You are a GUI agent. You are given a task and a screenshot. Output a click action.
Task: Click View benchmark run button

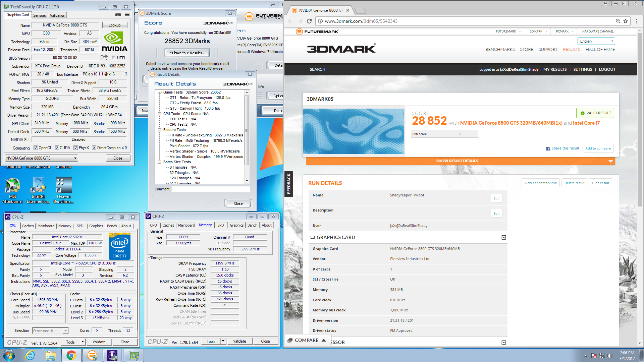tap(540, 183)
